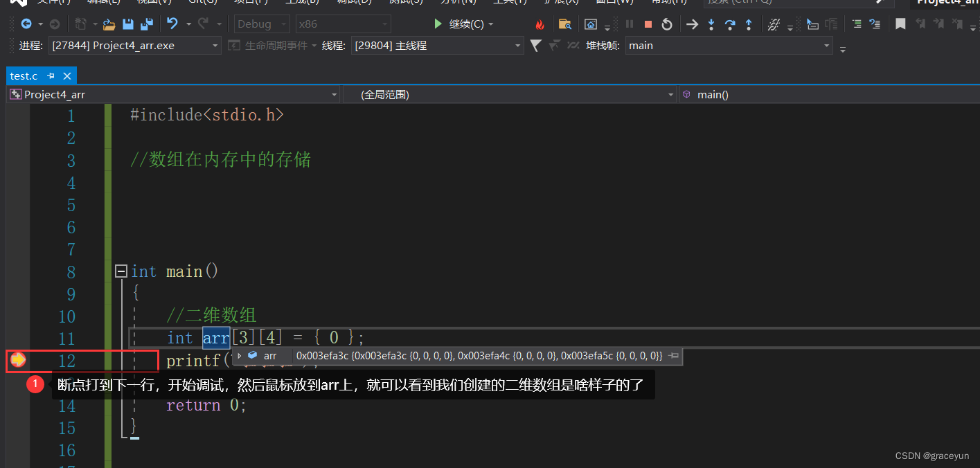Click the return 0; statement

point(206,405)
